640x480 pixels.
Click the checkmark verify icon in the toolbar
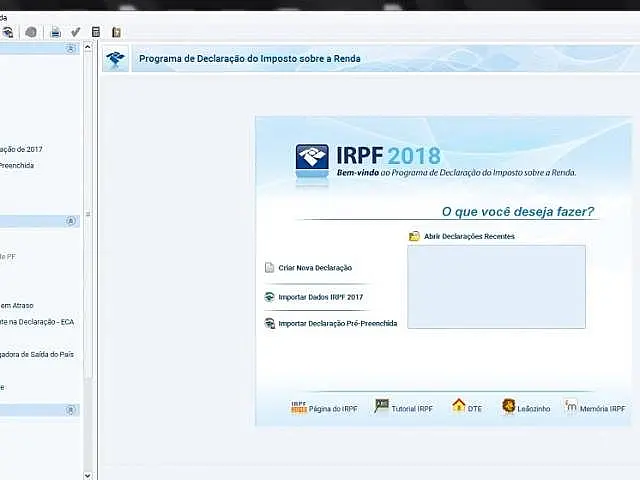pyautogui.click(x=76, y=32)
